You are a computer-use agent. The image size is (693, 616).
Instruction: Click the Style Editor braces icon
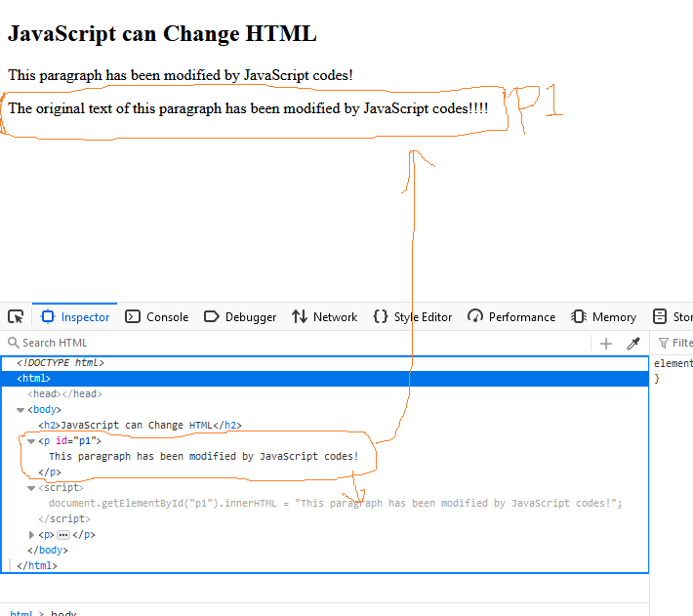[381, 316]
